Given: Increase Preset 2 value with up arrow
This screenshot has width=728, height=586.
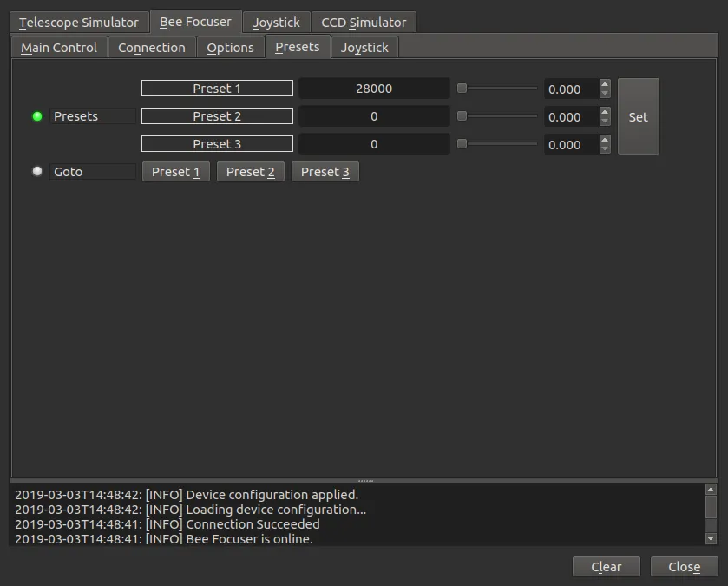Looking at the screenshot, I should (605, 112).
